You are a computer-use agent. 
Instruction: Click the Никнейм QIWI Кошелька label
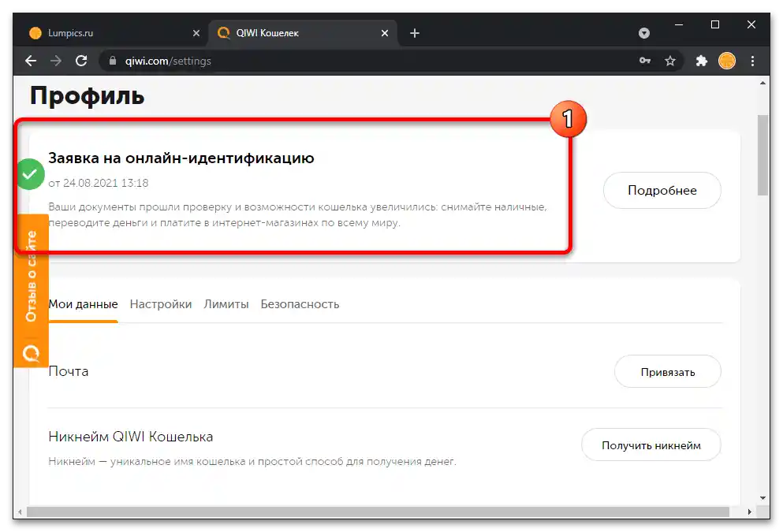click(131, 437)
